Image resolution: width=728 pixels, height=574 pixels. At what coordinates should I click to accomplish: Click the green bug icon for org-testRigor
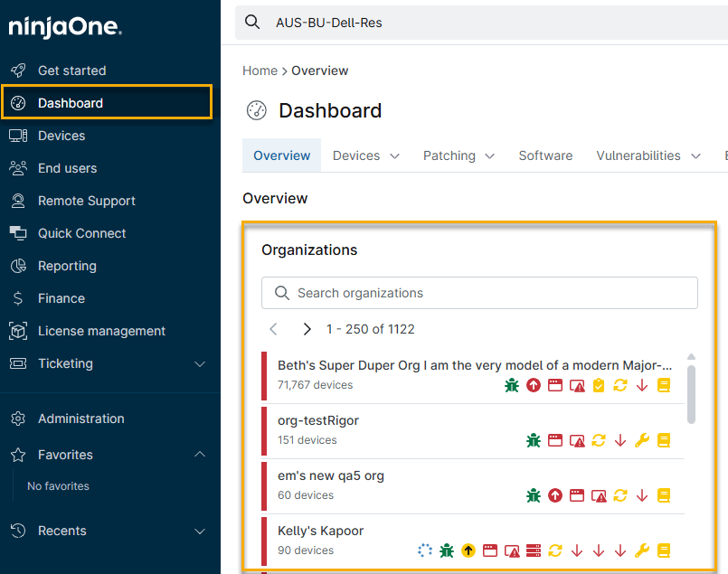534,440
